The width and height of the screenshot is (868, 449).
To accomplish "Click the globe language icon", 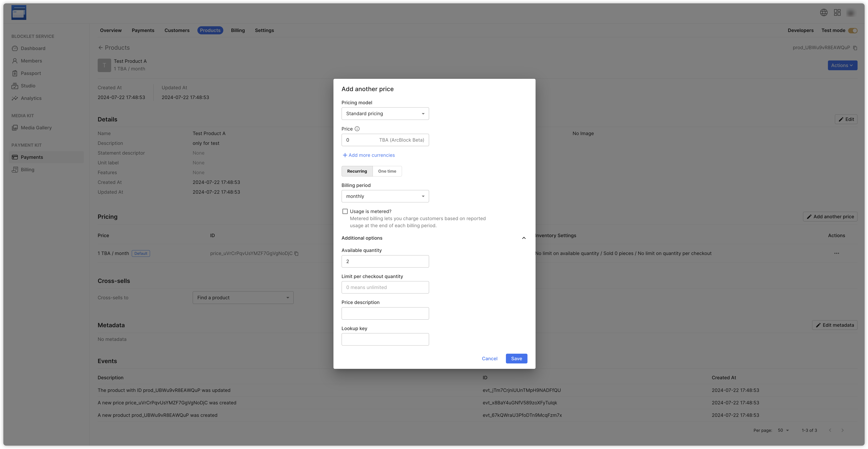I will (x=824, y=12).
